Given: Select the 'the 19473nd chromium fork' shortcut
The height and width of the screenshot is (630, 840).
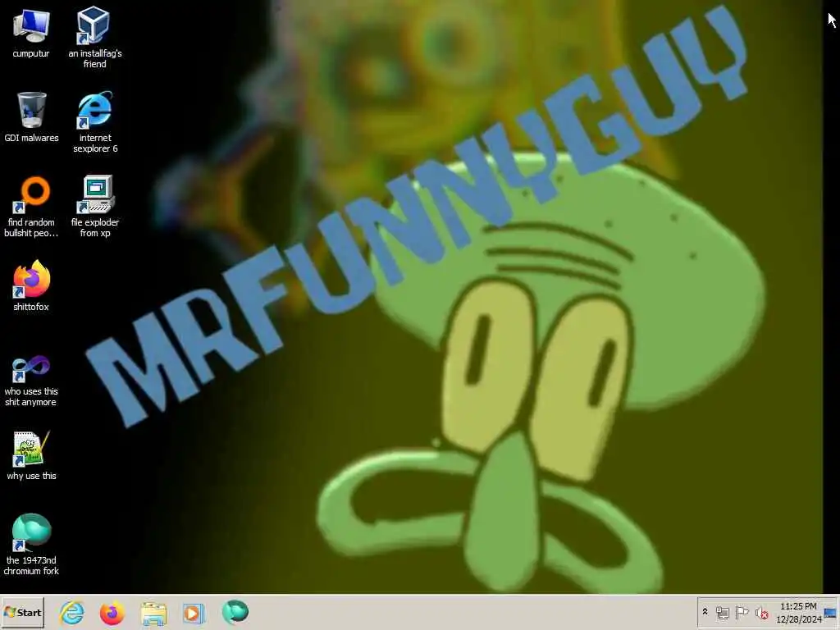Looking at the screenshot, I should tap(31, 545).
